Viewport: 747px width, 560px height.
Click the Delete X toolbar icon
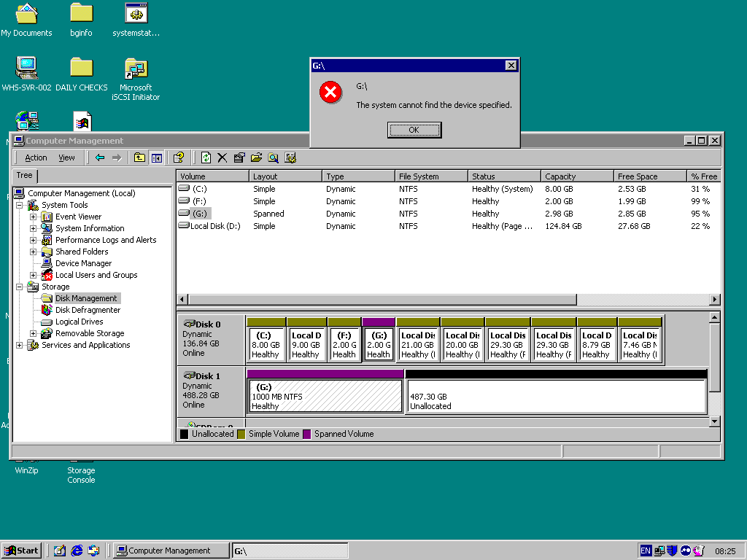coord(222,157)
